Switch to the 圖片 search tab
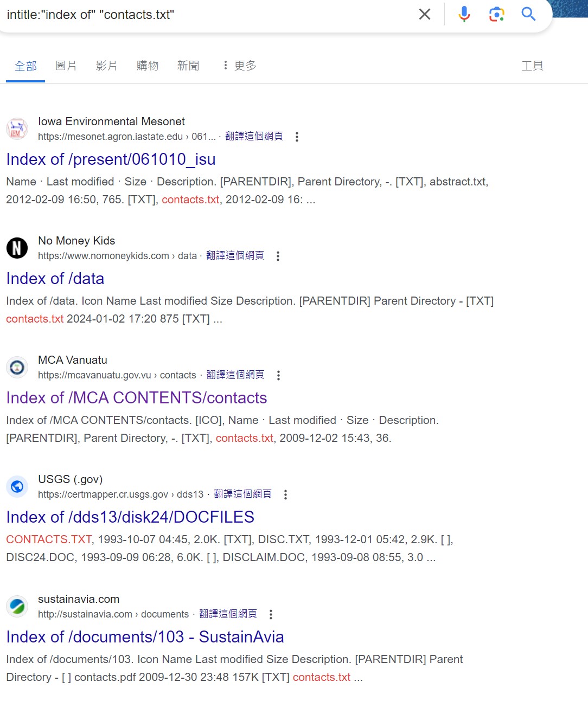This screenshot has width=588, height=701. (x=66, y=65)
